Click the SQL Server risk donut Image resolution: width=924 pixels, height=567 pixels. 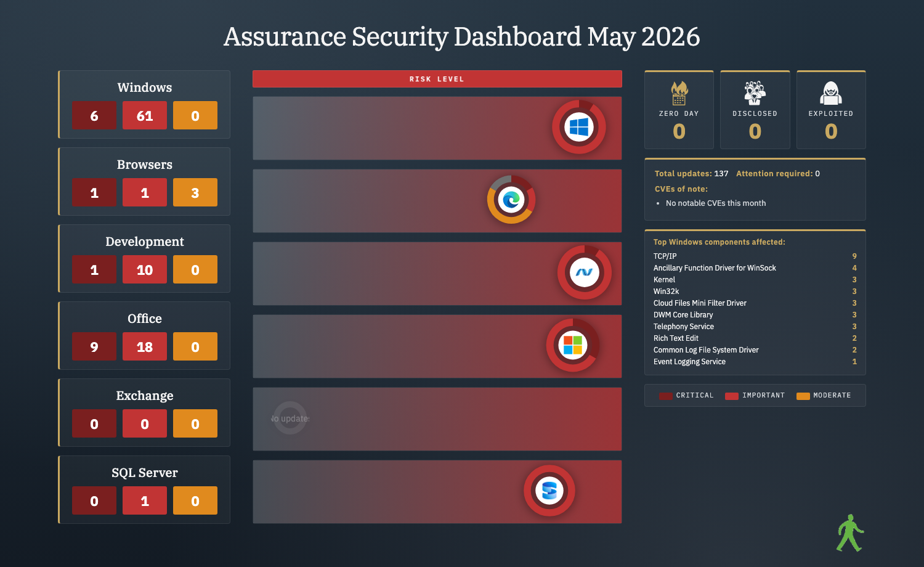549,491
